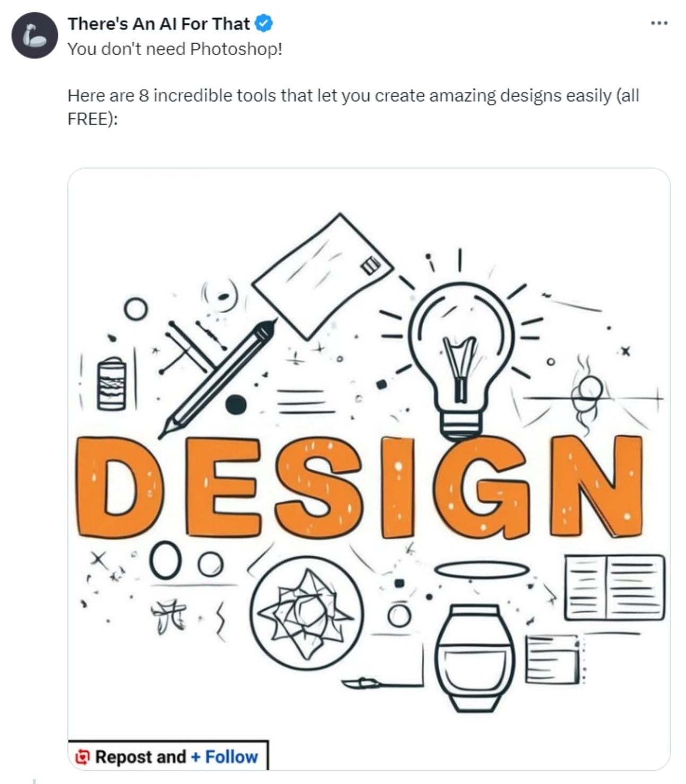Click the battery cylinder sketch at left
686x784 pixels.
(x=112, y=384)
